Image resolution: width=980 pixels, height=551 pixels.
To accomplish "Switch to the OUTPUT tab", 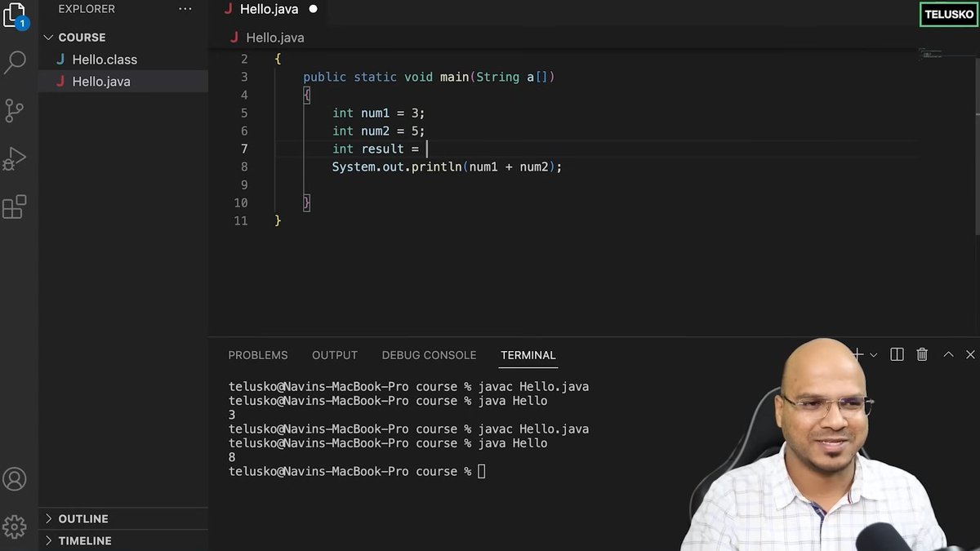I will pos(335,355).
